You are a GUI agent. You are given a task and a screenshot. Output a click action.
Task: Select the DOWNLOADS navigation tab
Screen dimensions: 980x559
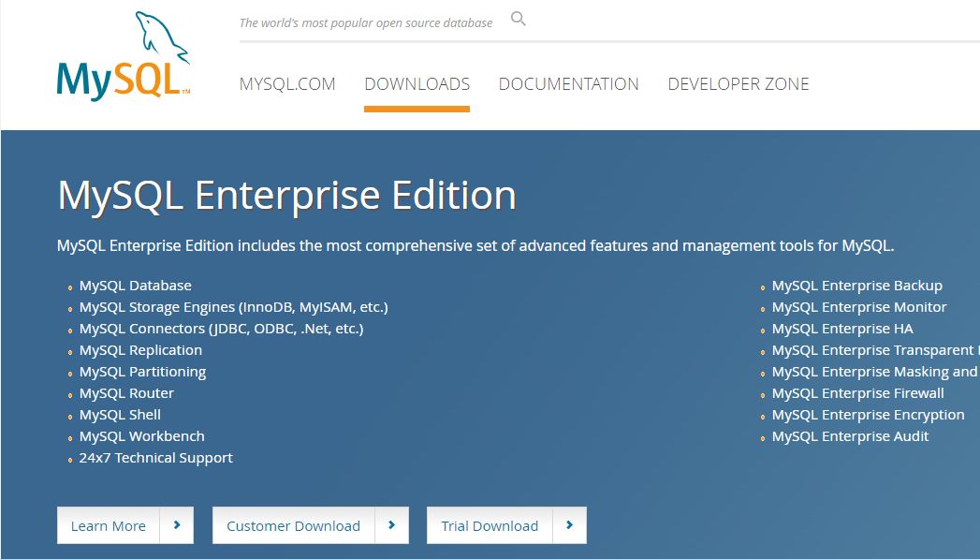click(x=417, y=83)
